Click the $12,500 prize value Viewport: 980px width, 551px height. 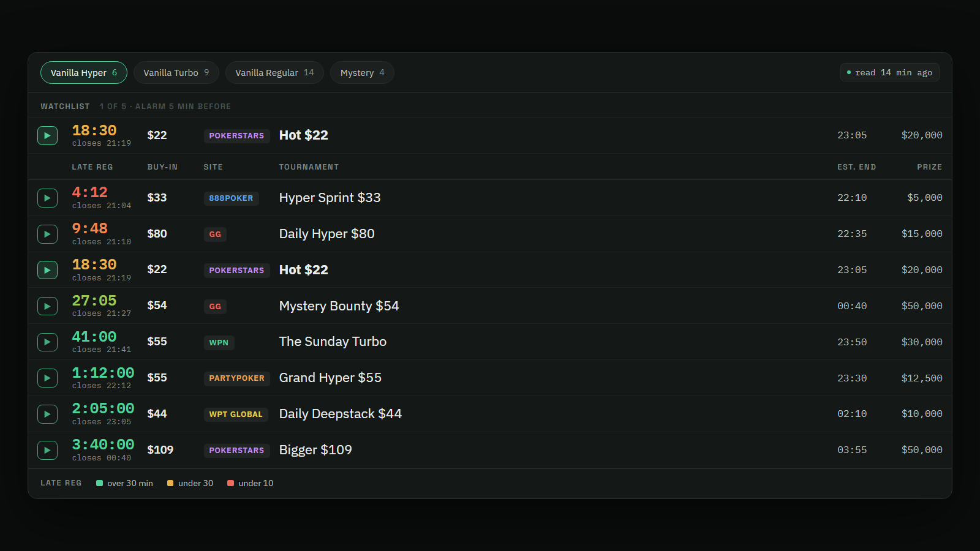922,378
